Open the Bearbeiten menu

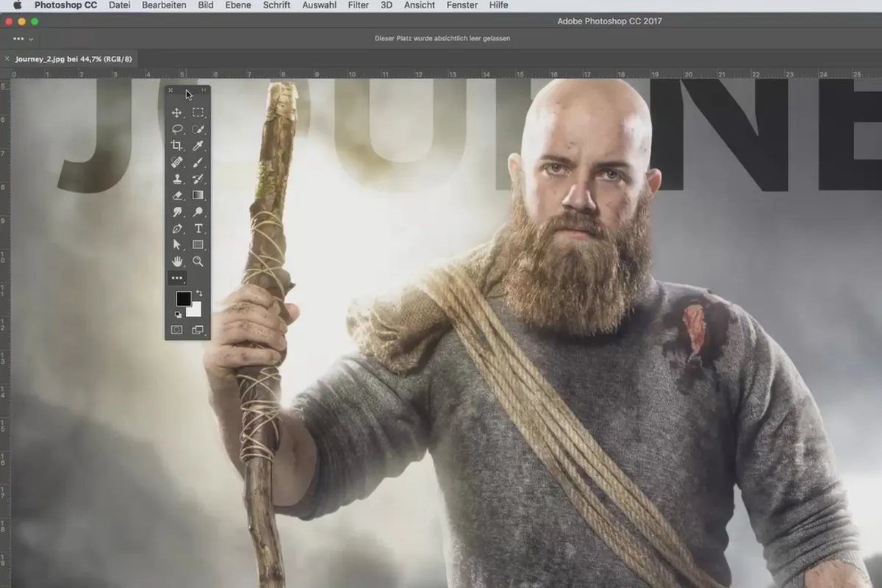pos(164,5)
